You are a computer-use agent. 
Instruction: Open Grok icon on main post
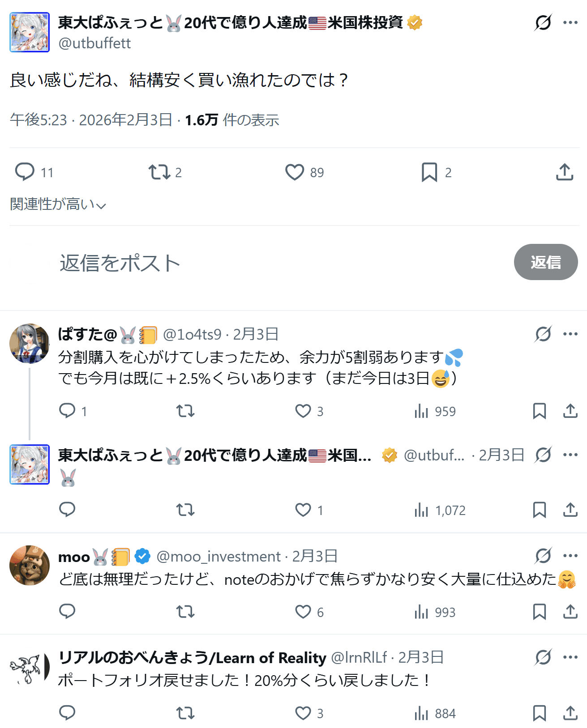coord(543,22)
